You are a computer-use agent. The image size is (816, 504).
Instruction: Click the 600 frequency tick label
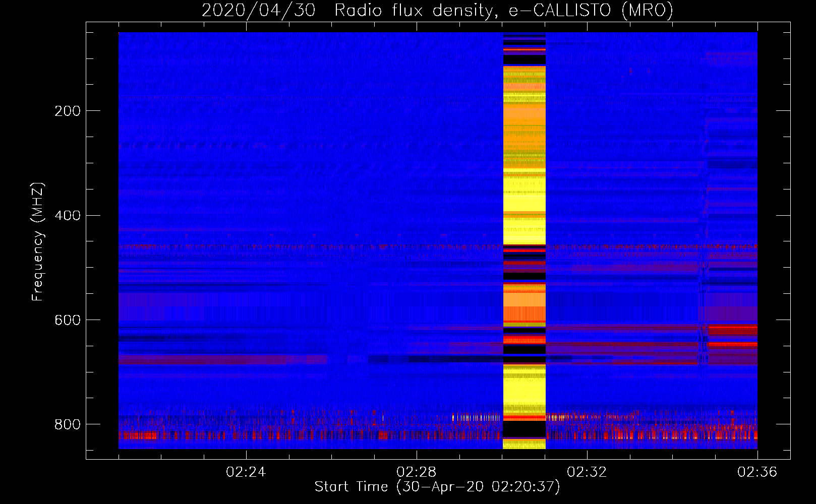[68, 321]
